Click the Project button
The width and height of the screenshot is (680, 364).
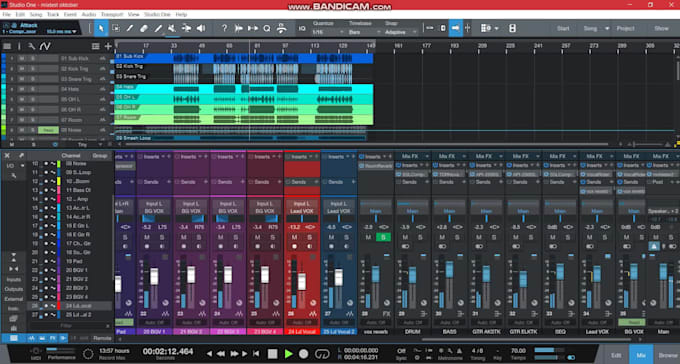(625, 28)
